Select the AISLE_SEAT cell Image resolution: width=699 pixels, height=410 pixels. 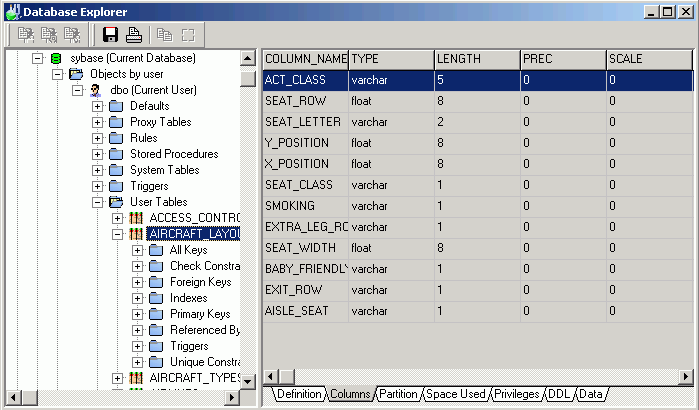click(305, 311)
